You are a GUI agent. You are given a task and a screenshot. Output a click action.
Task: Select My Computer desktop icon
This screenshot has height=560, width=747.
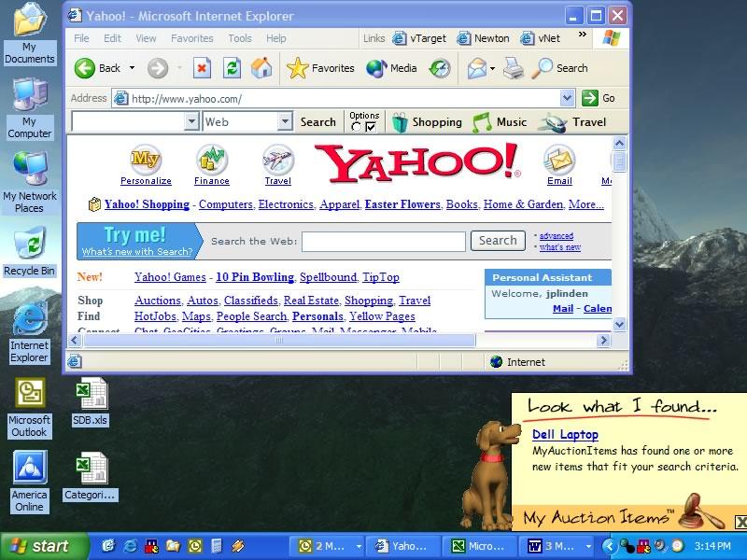[30, 108]
